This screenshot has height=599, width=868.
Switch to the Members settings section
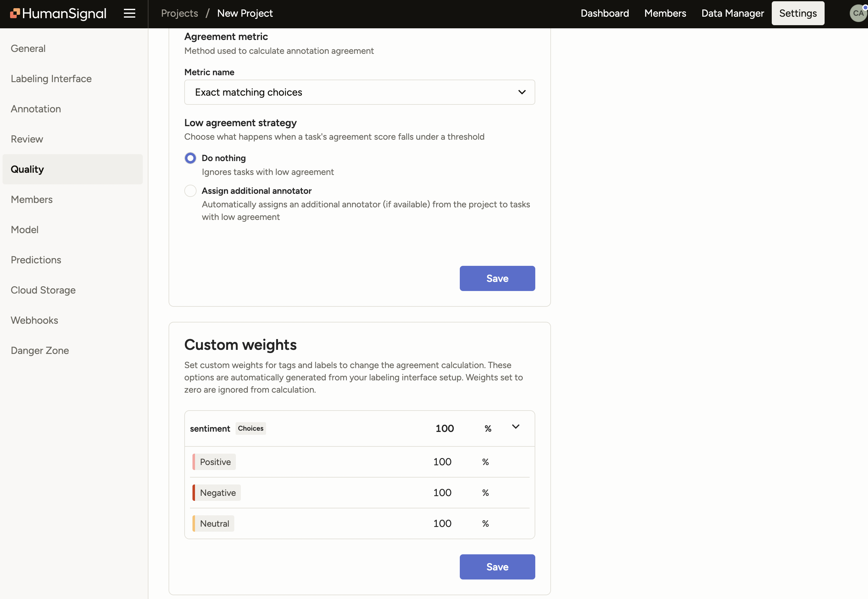point(31,199)
